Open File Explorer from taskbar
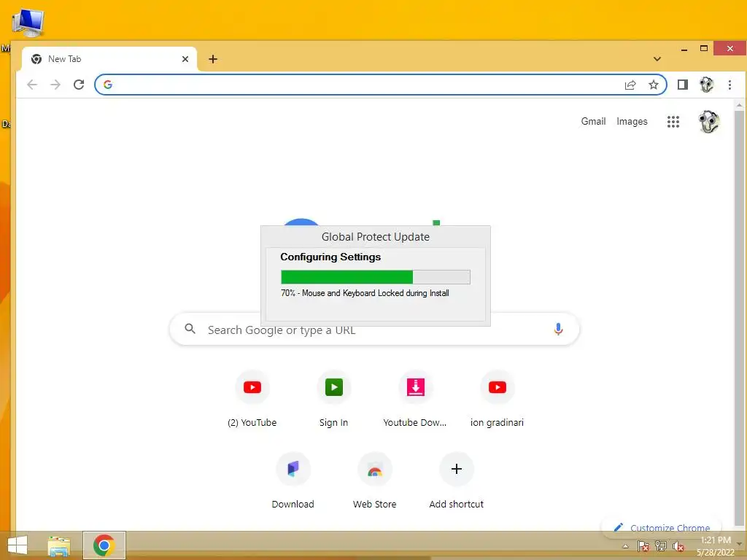 pos(59,545)
